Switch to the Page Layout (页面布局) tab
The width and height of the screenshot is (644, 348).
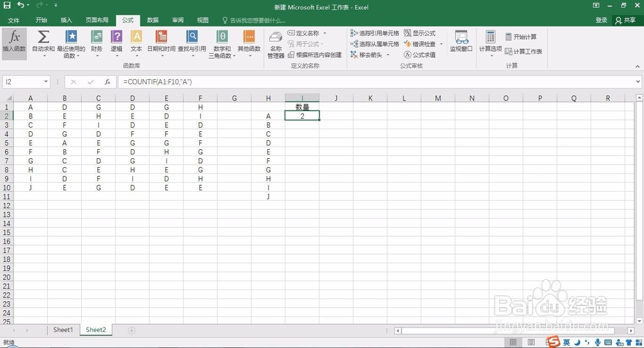[x=97, y=20]
